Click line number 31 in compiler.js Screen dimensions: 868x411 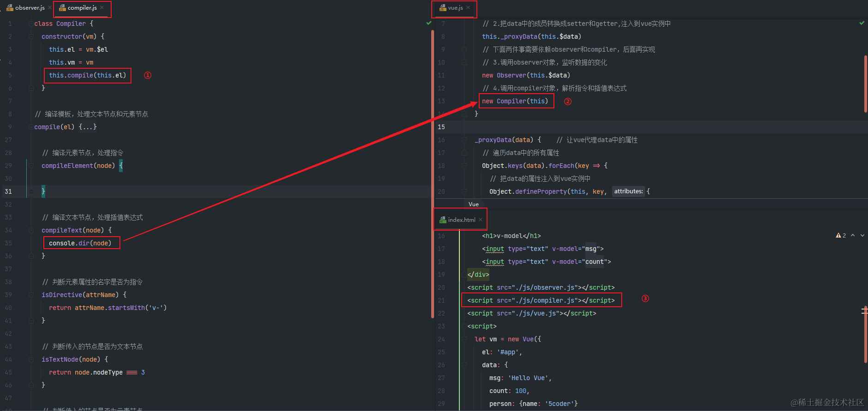(8, 191)
